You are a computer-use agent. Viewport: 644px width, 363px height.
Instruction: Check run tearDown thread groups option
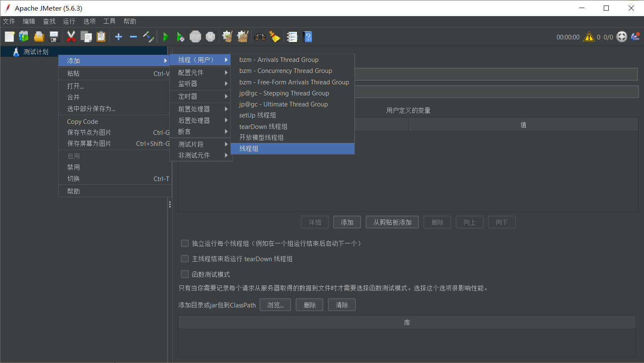tap(185, 259)
